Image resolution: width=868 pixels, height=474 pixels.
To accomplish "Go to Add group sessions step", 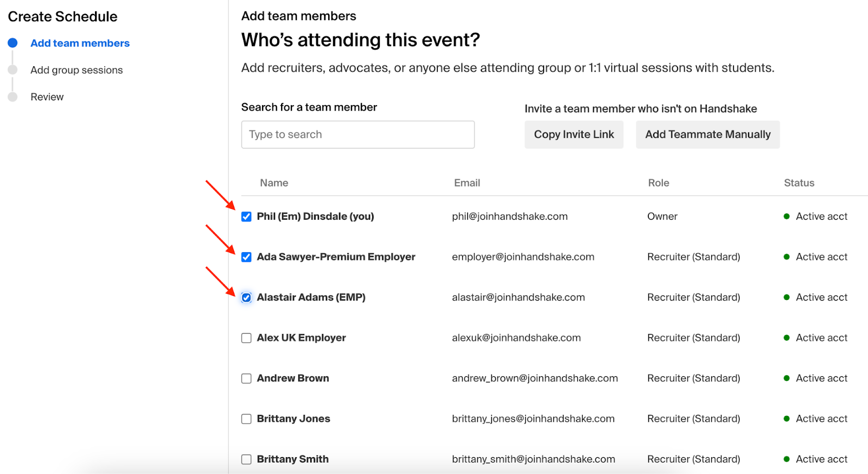I will 76,70.
